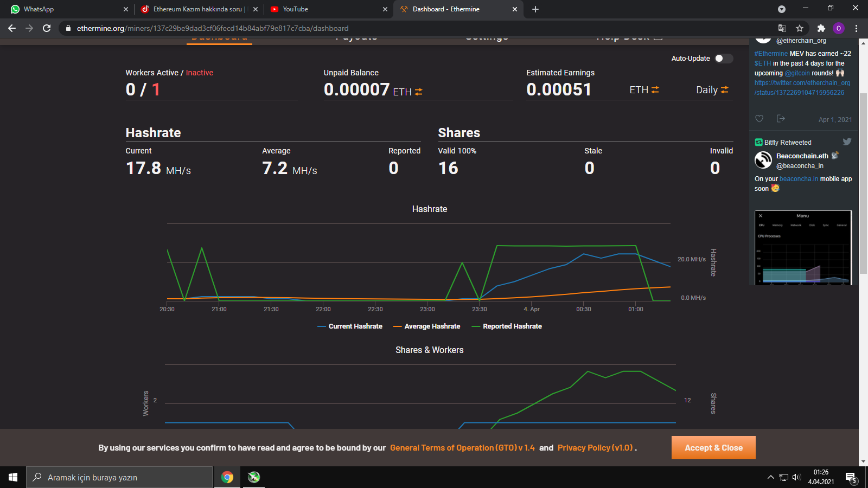The height and width of the screenshot is (488, 868).
Task: Open a new browser tab
Action: (535, 9)
